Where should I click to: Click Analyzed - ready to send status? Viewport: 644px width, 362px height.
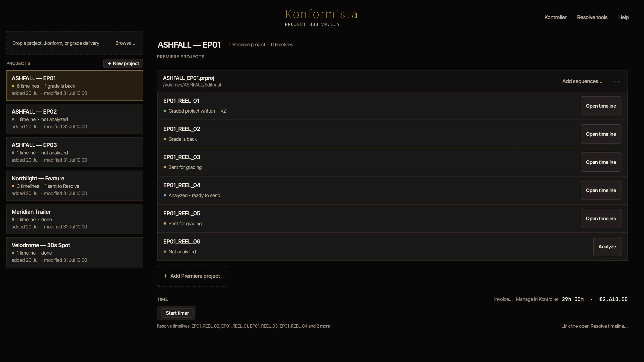(x=194, y=195)
